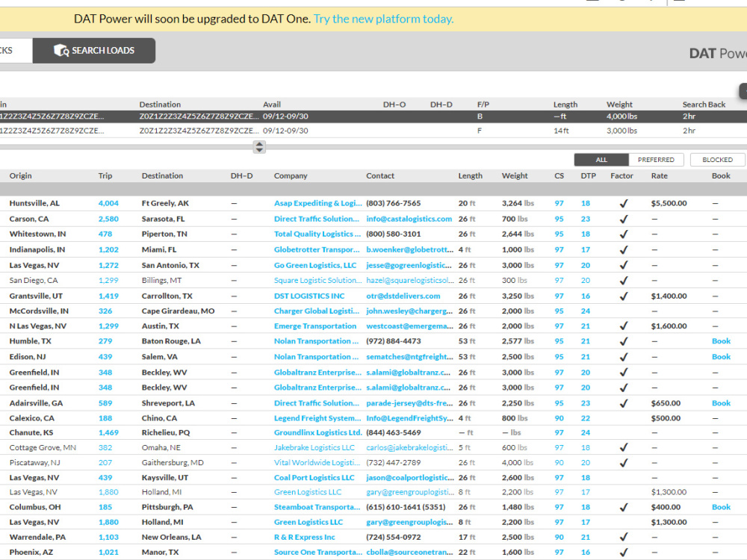The width and height of the screenshot is (747, 560).
Task: Open Asap Expediting & Logi... company link
Action: (x=317, y=203)
